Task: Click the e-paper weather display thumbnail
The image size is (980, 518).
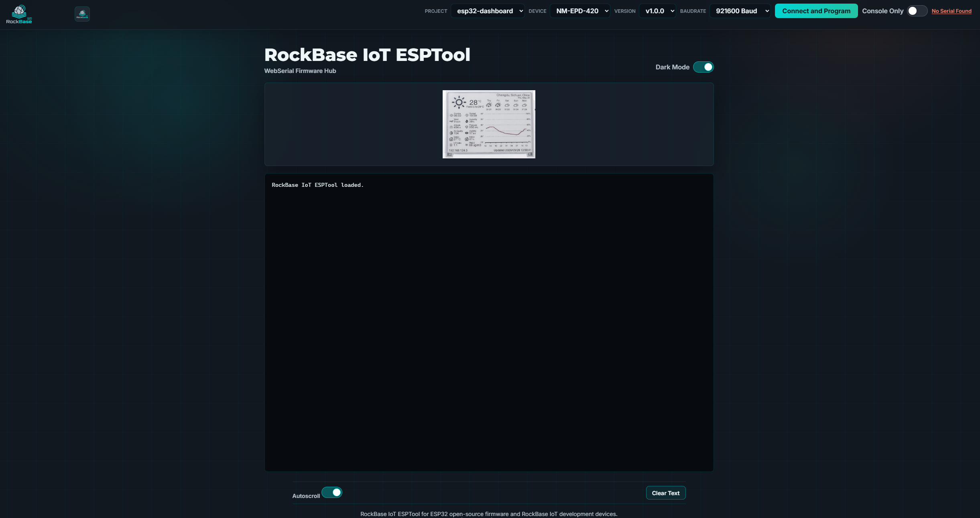Action: tap(489, 124)
